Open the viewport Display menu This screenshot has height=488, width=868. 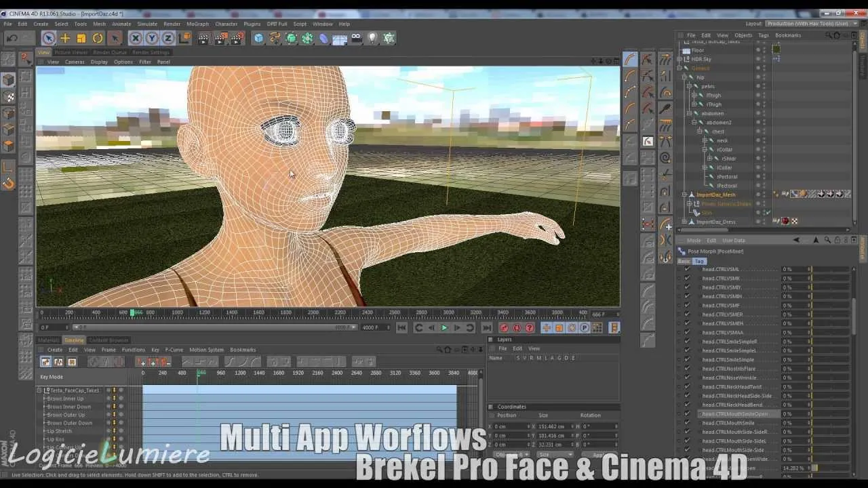point(99,62)
